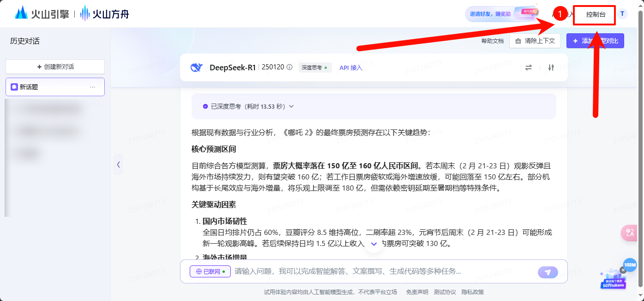Open the 控制台 console link
Viewport: 644px width, 301px height.
596,14
